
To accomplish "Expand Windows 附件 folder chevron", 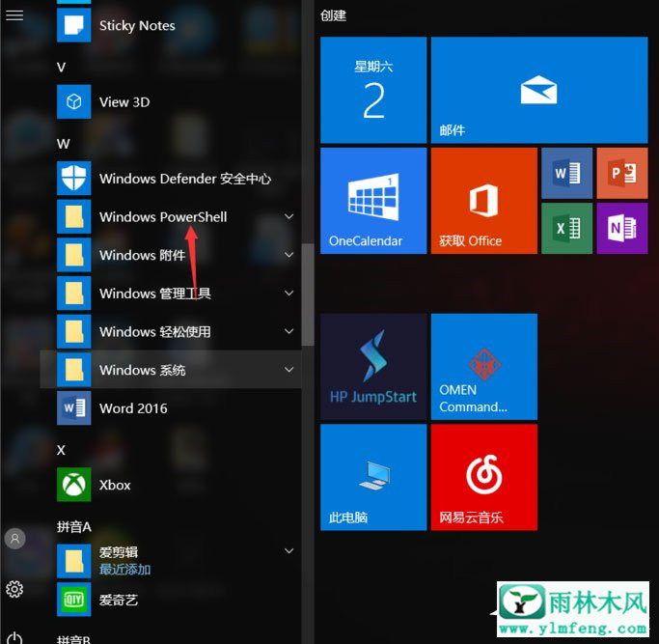I will [x=289, y=255].
